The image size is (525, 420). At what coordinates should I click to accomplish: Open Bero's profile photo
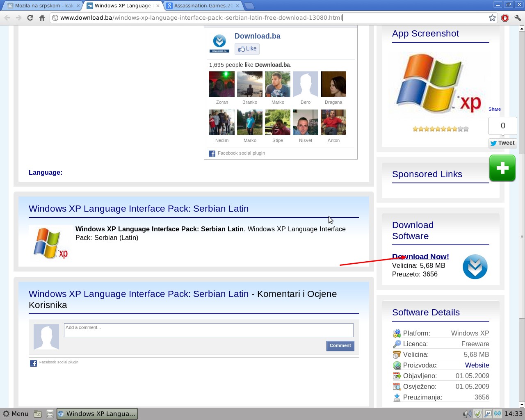[x=306, y=84]
